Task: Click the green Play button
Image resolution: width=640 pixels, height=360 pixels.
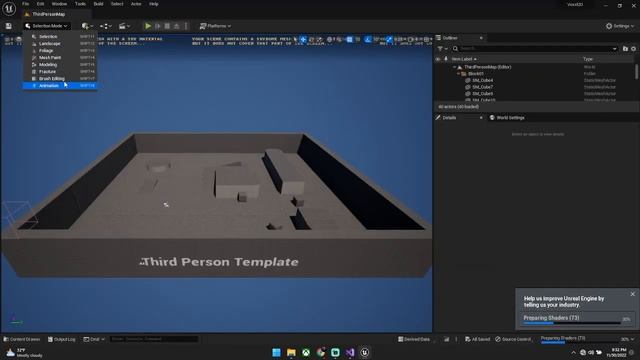Action: tap(148, 26)
